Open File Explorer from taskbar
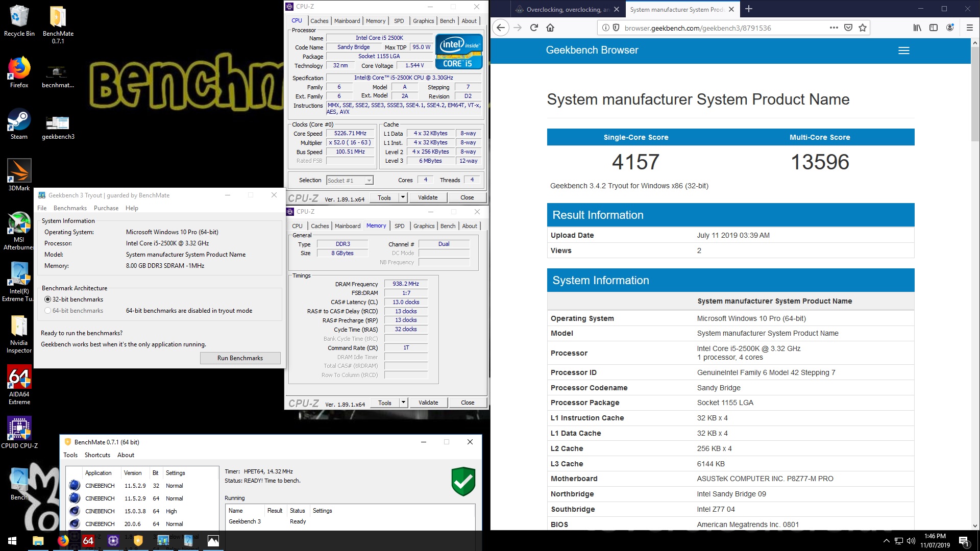This screenshot has height=551, width=980. pos(38,541)
